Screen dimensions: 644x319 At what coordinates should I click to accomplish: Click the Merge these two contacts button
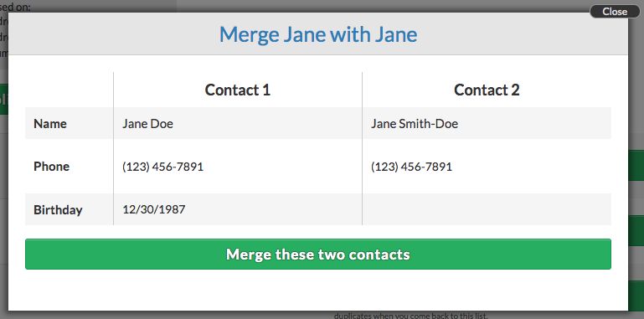pos(318,255)
